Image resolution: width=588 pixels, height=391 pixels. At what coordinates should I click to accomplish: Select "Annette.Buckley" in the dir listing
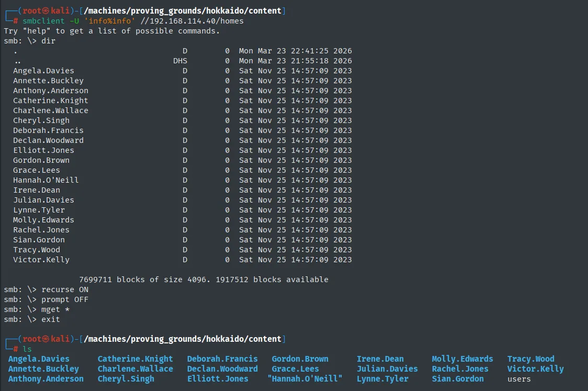coord(48,81)
